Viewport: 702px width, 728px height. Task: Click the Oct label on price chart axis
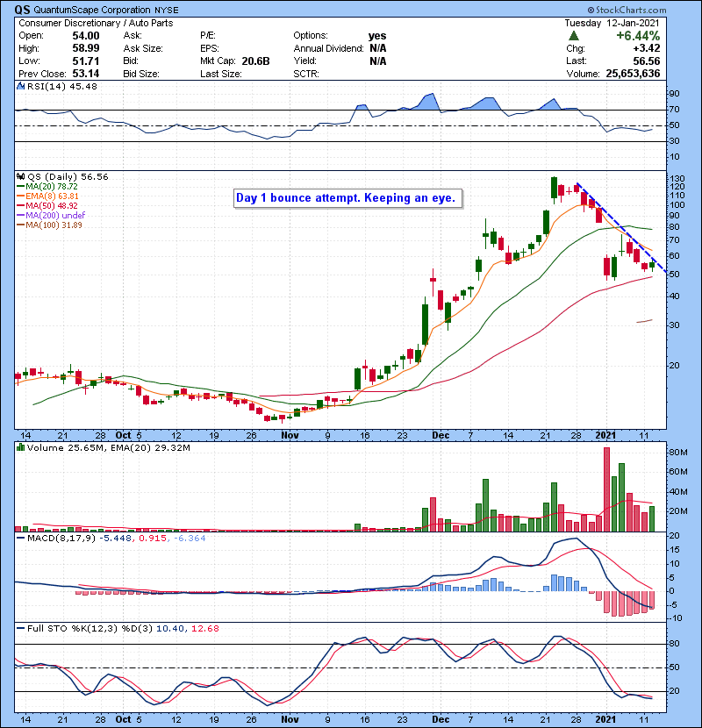point(123,436)
